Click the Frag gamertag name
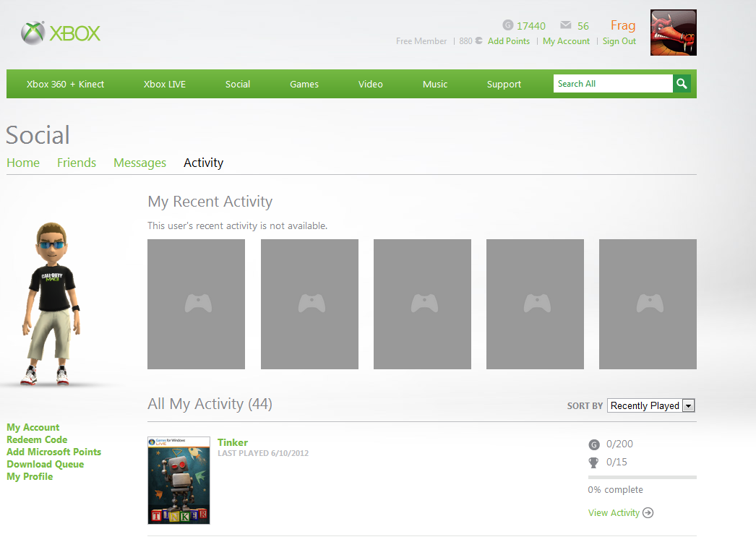Image resolution: width=756 pixels, height=542 pixels. 623,25
